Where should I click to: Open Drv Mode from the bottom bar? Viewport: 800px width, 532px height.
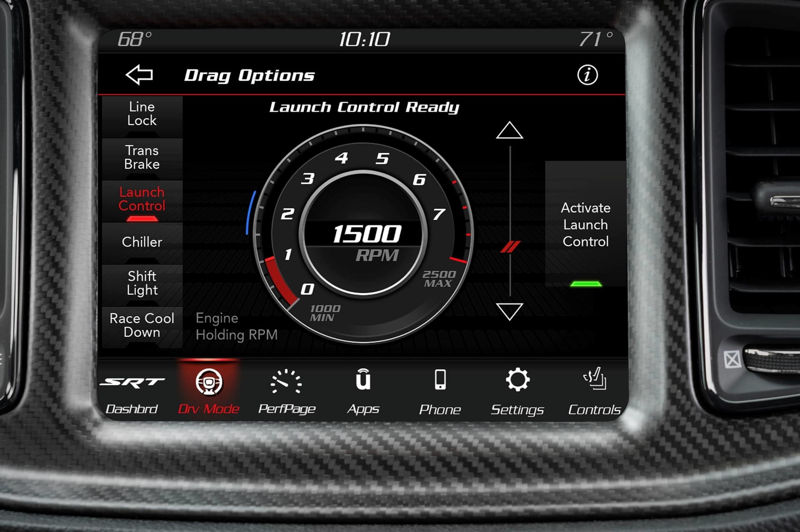tap(208, 391)
